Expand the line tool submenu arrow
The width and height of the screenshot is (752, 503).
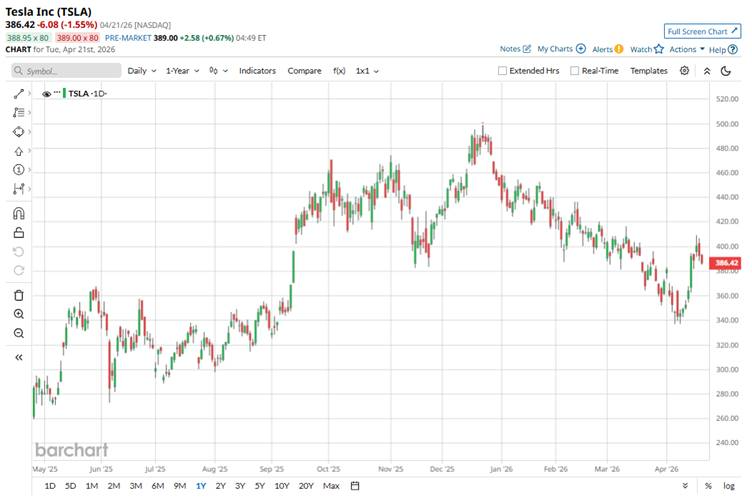[30, 94]
